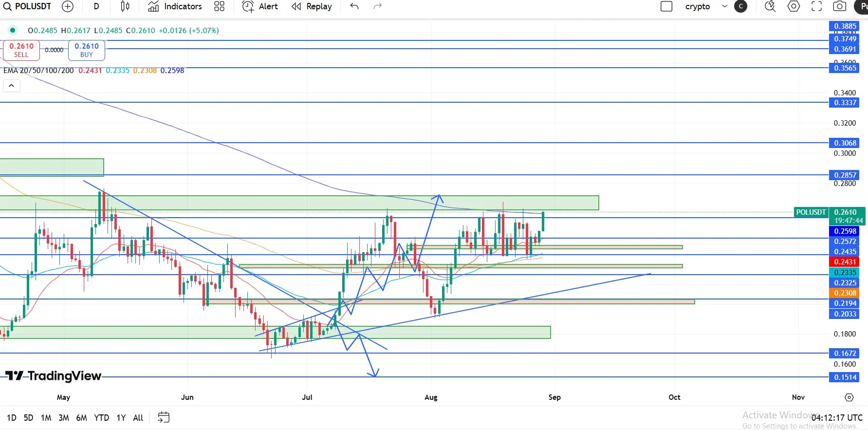Start bar Replay mode
The width and height of the screenshot is (868, 430).
tap(312, 6)
